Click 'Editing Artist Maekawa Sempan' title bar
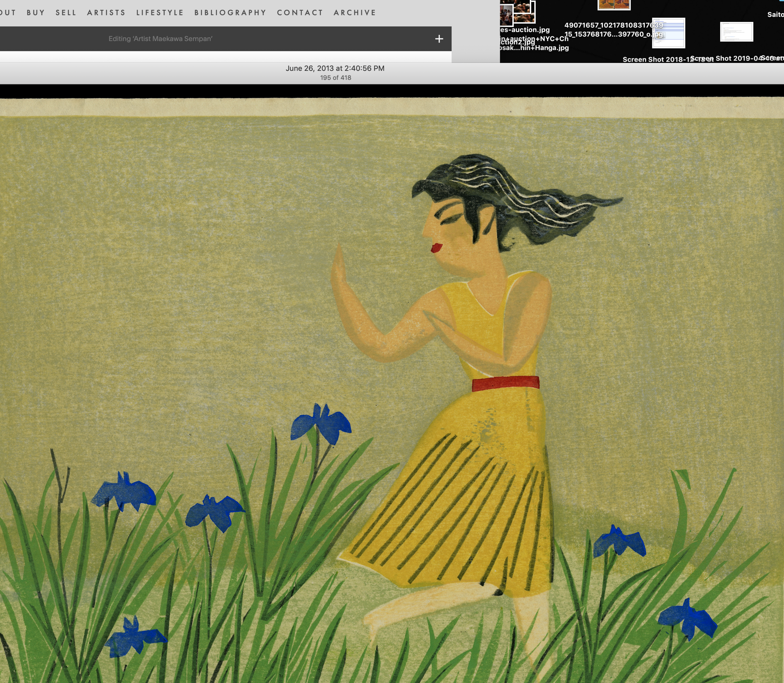This screenshot has height=683, width=784. (160, 39)
